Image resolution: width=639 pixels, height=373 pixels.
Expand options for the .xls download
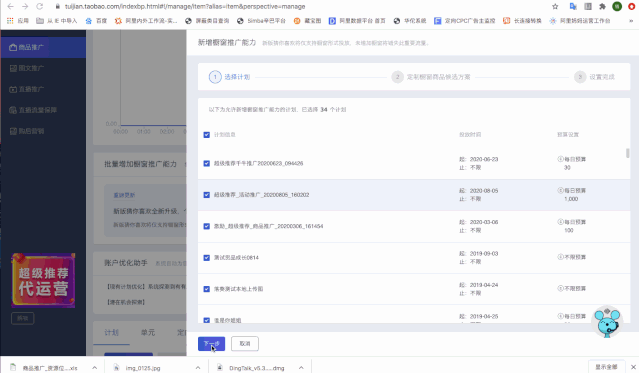(95, 368)
